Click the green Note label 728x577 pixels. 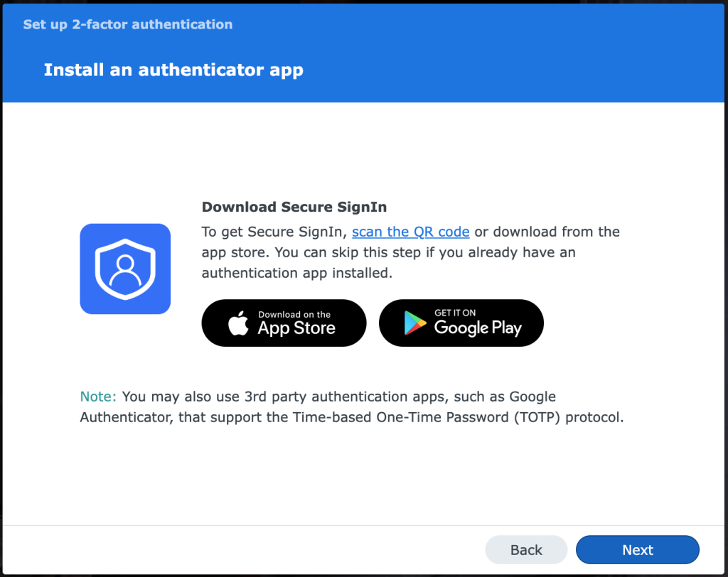(98, 397)
